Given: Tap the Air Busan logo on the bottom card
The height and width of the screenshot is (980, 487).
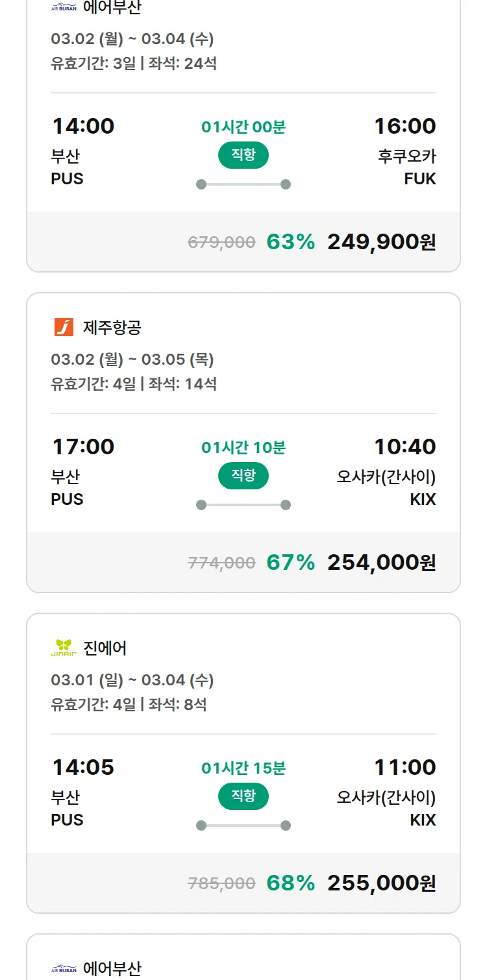Looking at the screenshot, I should (64, 969).
